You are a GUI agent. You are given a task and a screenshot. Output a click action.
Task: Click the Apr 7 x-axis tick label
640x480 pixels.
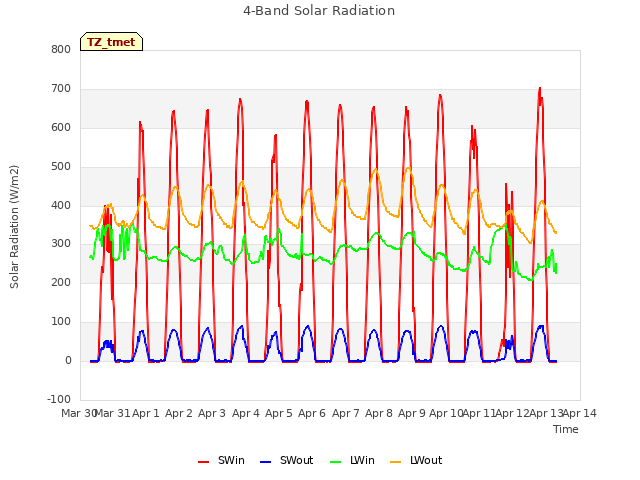[x=346, y=413]
